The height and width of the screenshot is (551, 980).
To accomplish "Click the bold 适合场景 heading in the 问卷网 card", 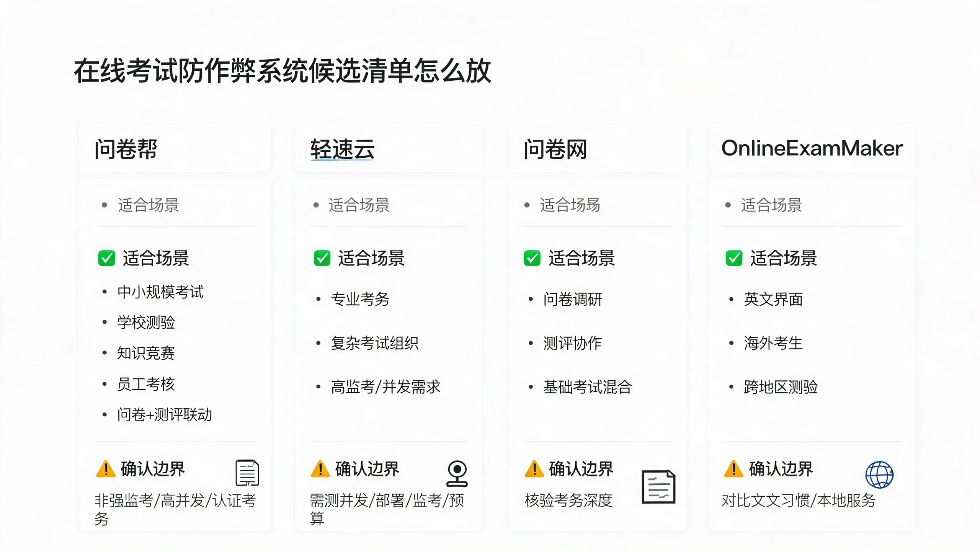I will (x=581, y=258).
